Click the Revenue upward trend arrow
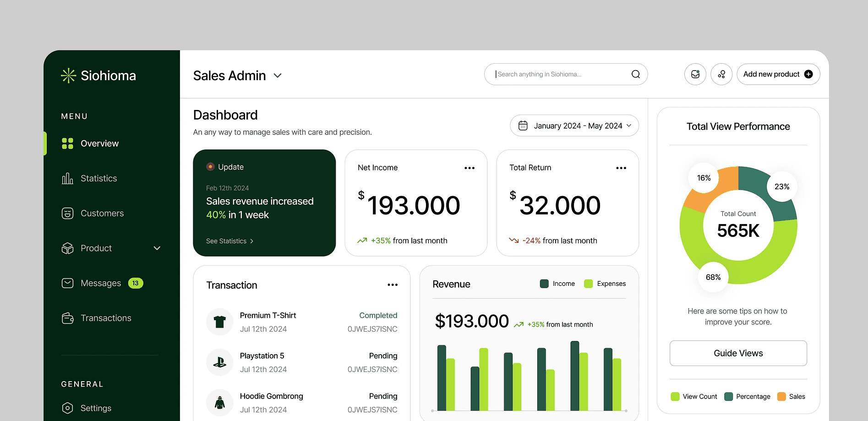The height and width of the screenshot is (421, 868). pos(519,324)
